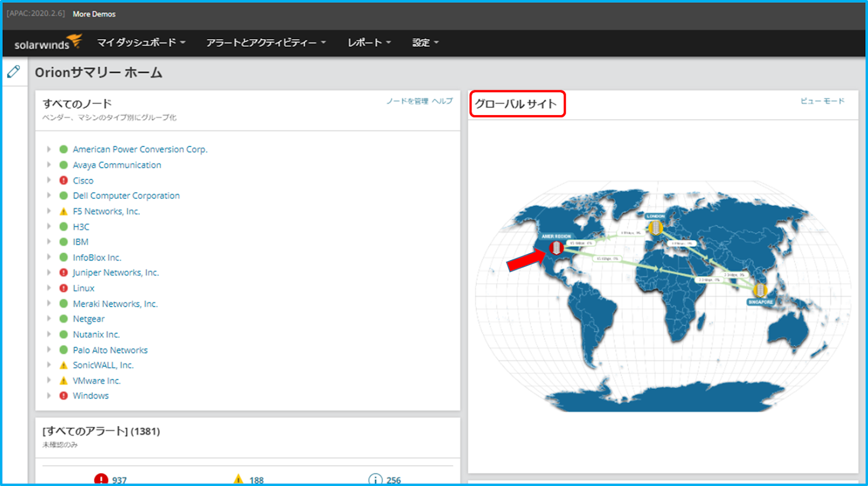Click Meraki Networks, Inc. text
The width and height of the screenshot is (868, 486).
[x=115, y=304]
